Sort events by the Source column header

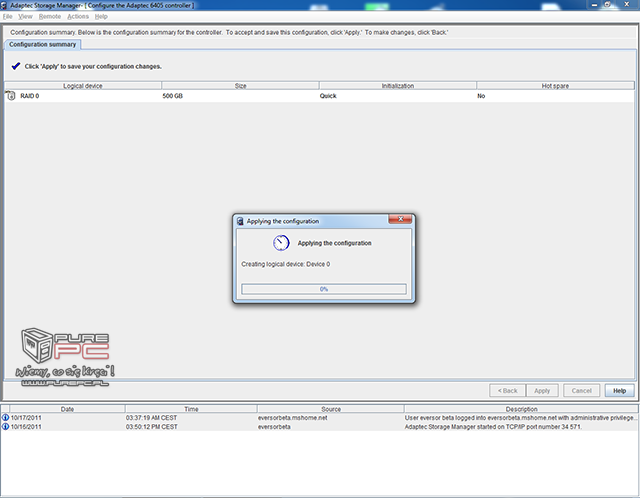(331, 409)
